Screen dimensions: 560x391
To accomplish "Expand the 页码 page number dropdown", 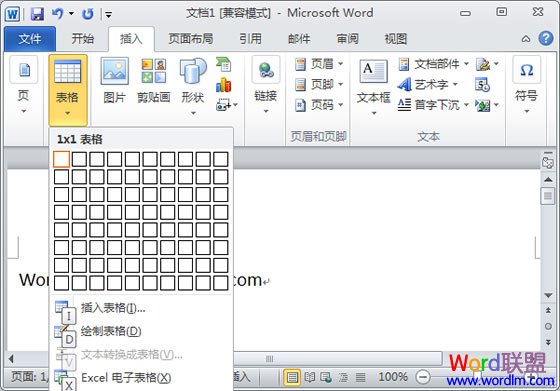I will tap(341, 105).
